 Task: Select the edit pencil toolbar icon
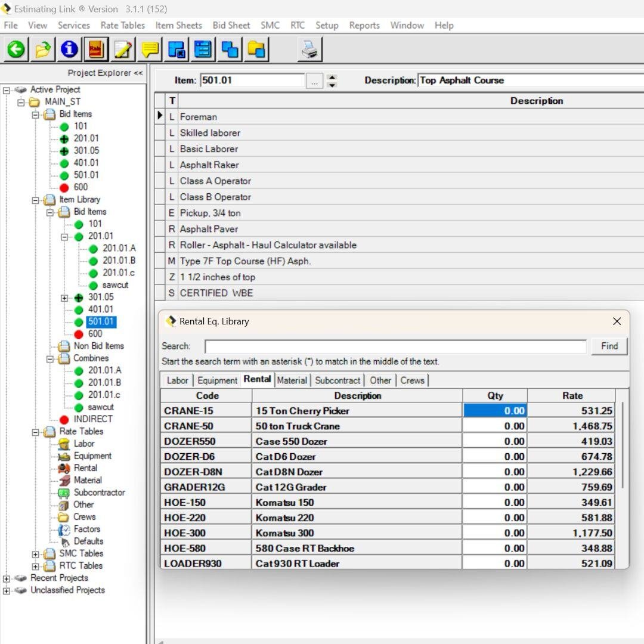122,49
